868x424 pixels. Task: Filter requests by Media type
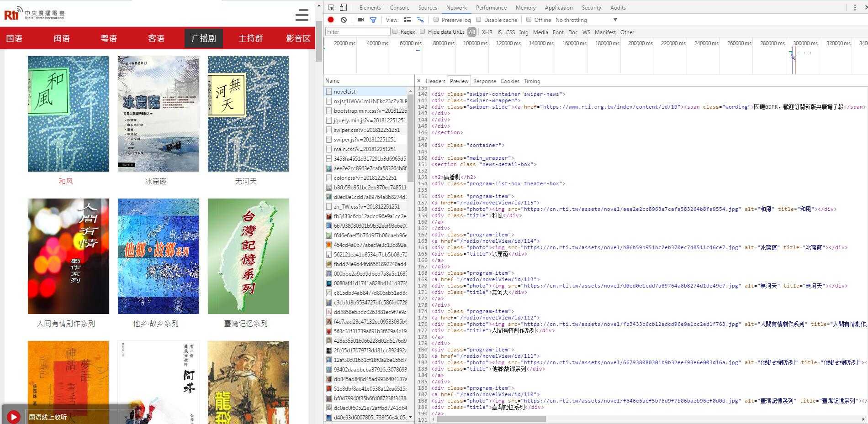(540, 32)
